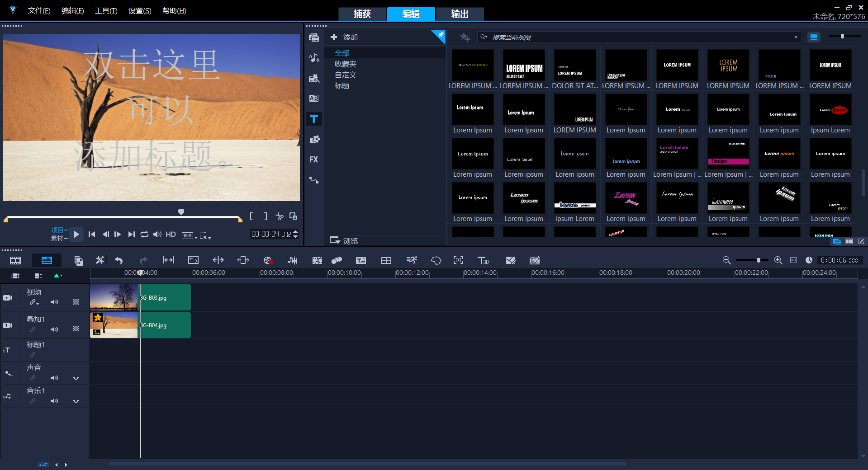The height and width of the screenshot is (470, 868).
Task: Click the 浏览 (Browse) button
Action: pyautogui.click(x=344, y=240)
